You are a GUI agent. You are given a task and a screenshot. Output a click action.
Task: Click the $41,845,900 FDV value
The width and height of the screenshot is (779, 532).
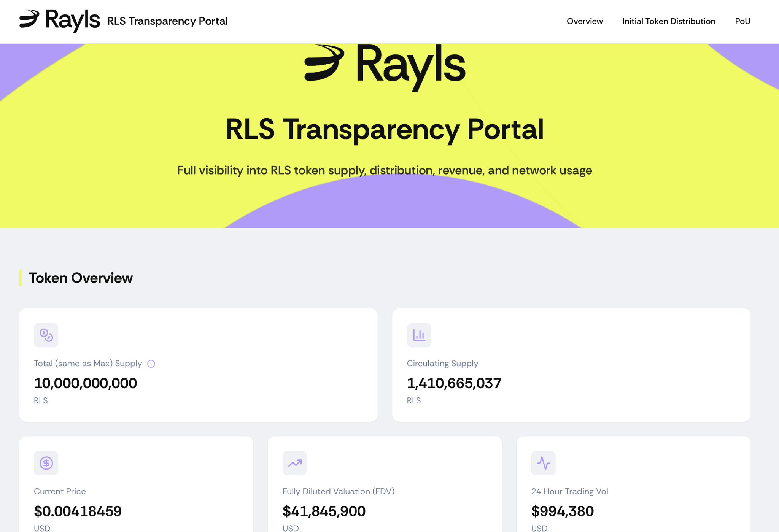point(324,511)
